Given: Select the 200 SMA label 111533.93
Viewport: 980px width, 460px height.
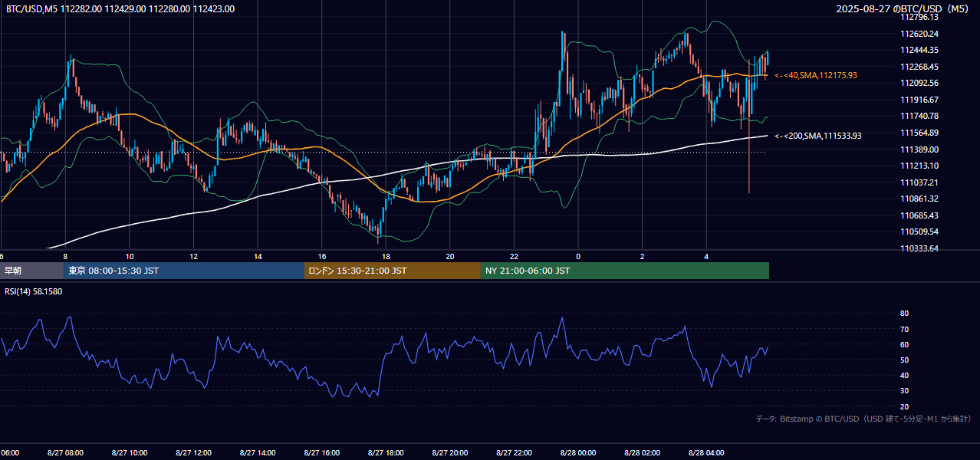Looking at the screenshot, I should (x=818, y=136).
